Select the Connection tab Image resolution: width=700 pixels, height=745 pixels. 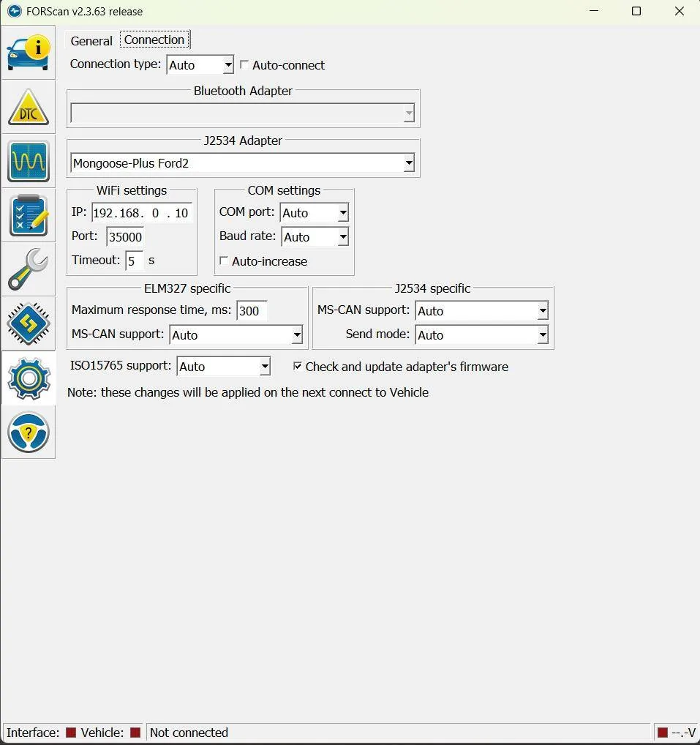(x=154, y=40)
